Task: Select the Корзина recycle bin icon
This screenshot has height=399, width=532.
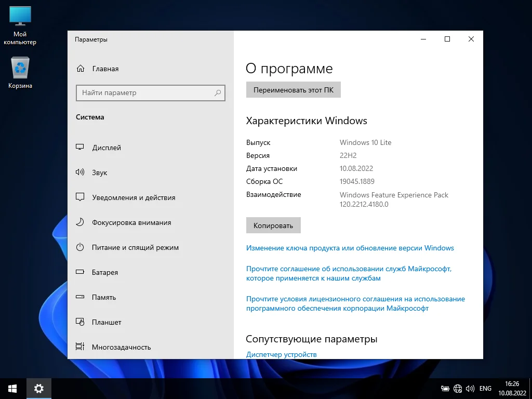Action: (20, 73)
